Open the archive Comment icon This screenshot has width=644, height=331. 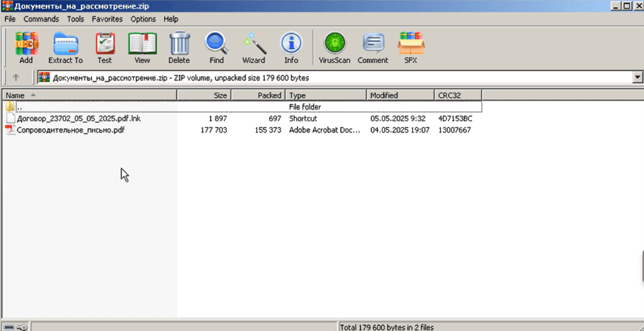pyautogui.click(x=373, y=48)
